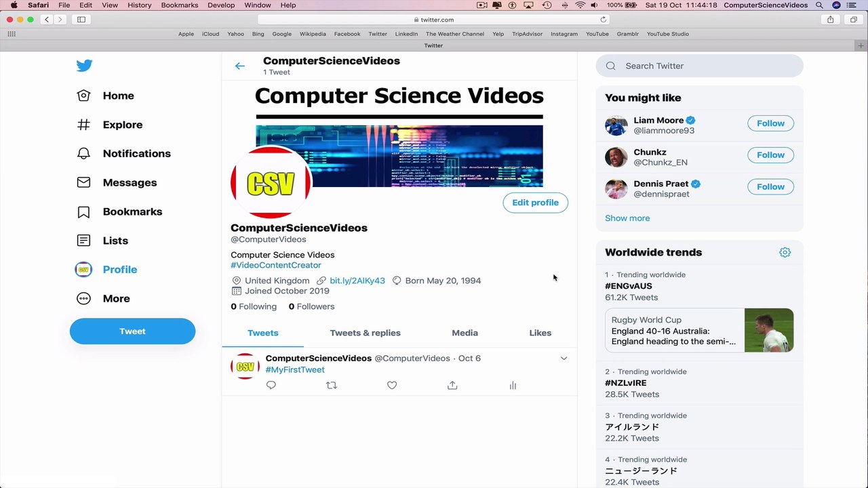This screenshot has width=868, height=488.
Task: Go back with the blue arrow
Action: tap(239, 66)
